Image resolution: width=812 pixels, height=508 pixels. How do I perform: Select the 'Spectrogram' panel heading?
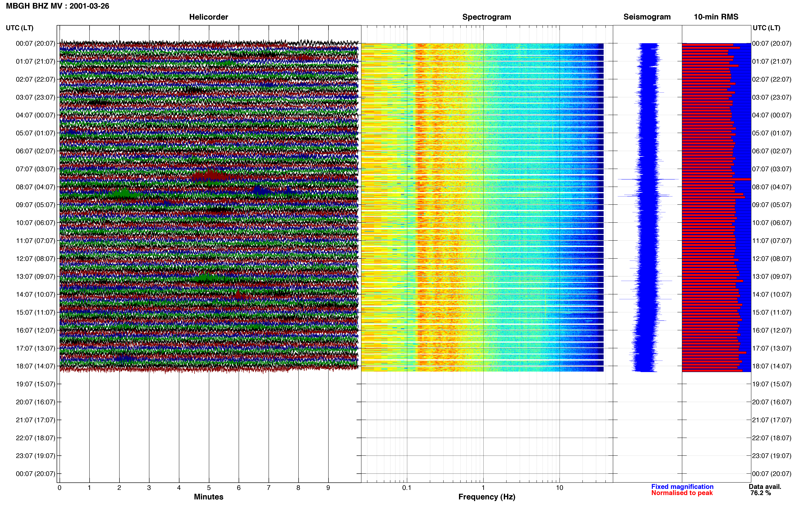pyautogui.click(x=487, y=17)
